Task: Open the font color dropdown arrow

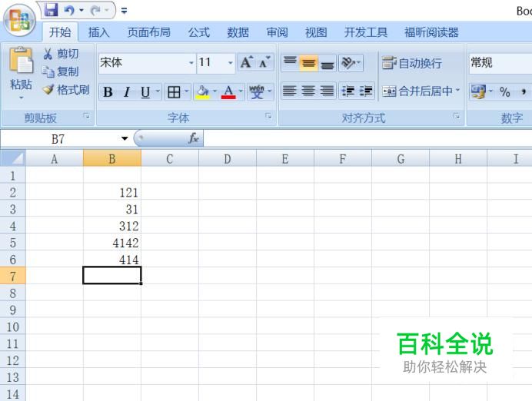Action: [241, 91]
